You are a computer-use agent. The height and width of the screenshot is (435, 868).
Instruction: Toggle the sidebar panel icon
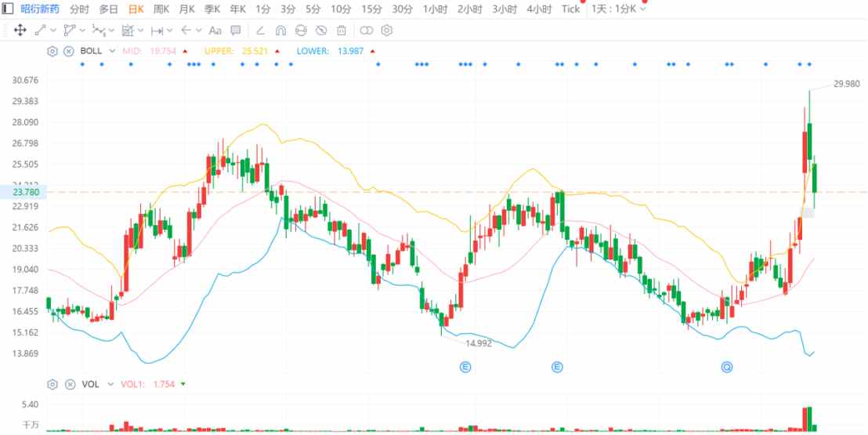pyautogui.click(x=8, y=9)
